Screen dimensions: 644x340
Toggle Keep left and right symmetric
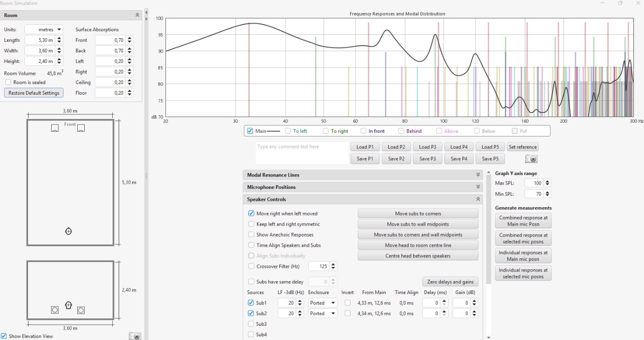251,224
